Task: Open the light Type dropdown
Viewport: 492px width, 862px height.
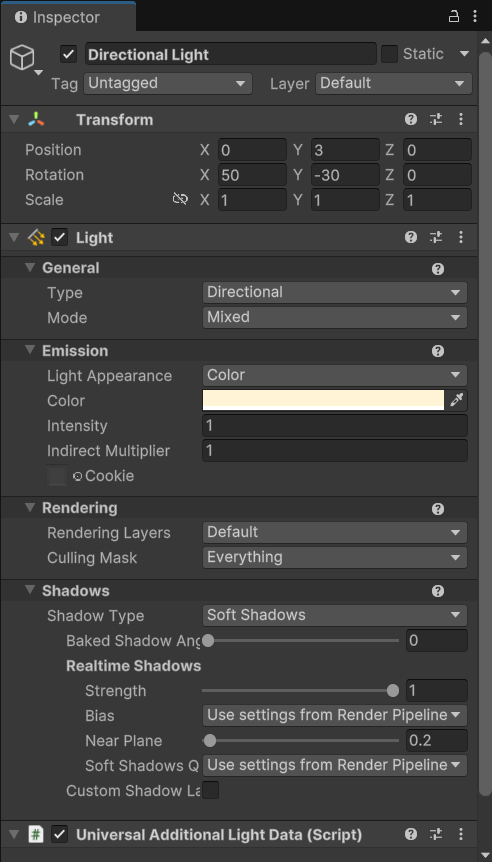Action: 335,292
